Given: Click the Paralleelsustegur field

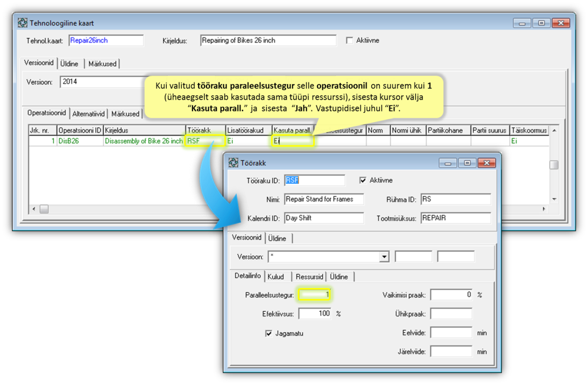Looking at the screenshot, I should click(315, 295).
